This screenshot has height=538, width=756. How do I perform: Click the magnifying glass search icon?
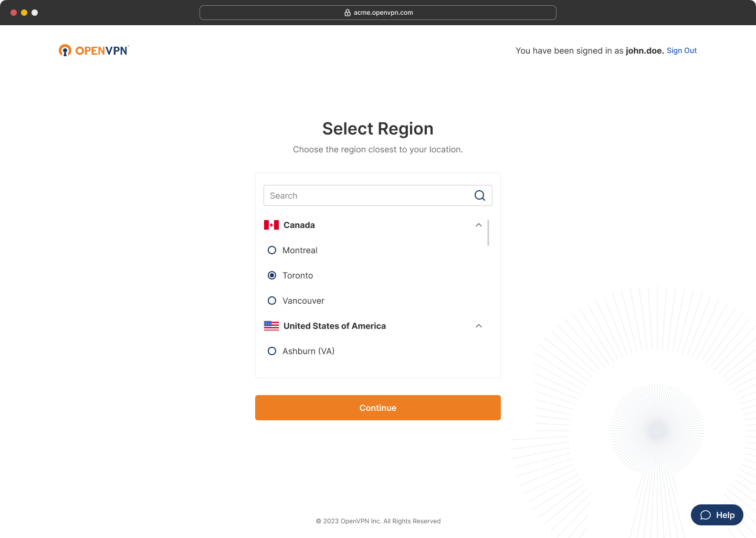pyautogui.click(x=479, y=195)
